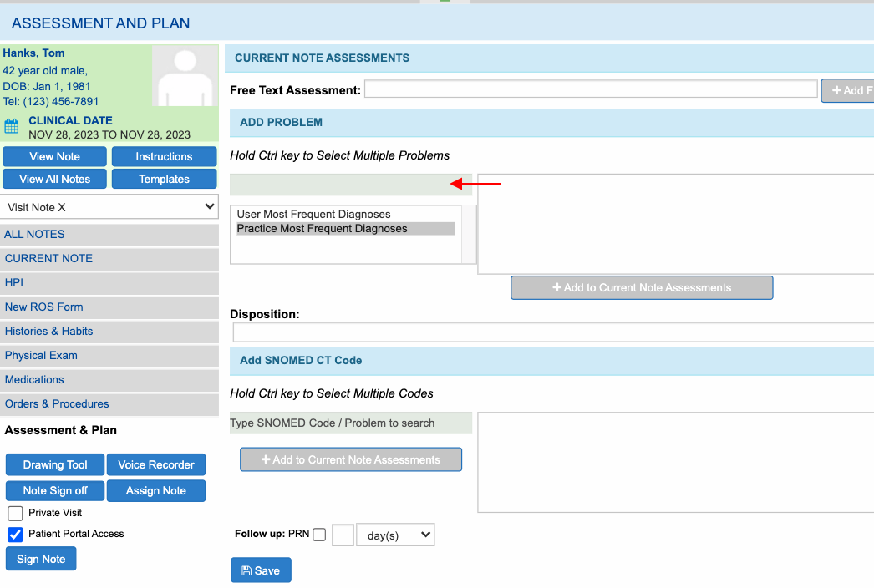Image resolution: width=874 pixels, height=588 pixels.
Task: Click the Save button with disk icon
Action: point(261,570)
